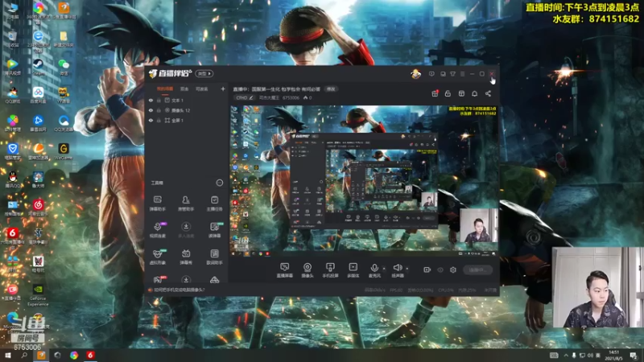Select the 全屏 1 source row

(x=187, y=120)
